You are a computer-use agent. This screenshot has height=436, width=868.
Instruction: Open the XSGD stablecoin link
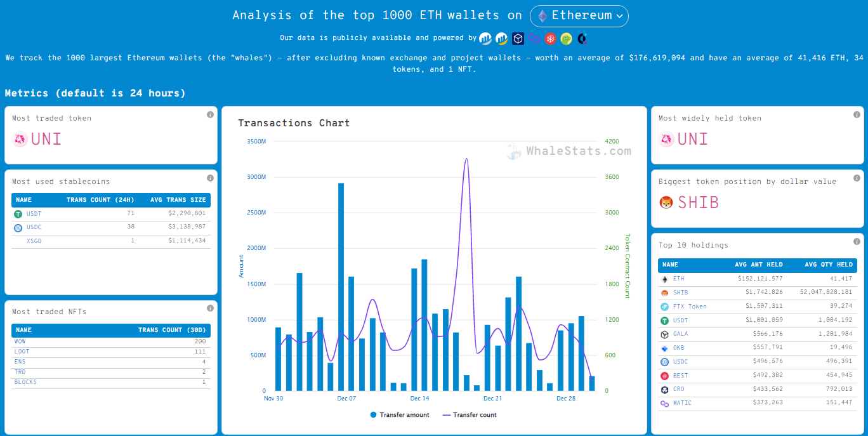coord(34,241)
